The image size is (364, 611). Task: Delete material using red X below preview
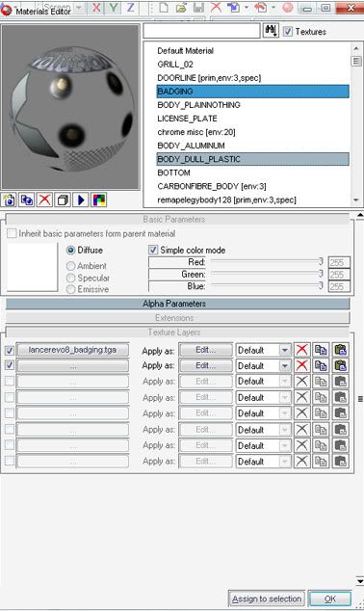point(44,200)
